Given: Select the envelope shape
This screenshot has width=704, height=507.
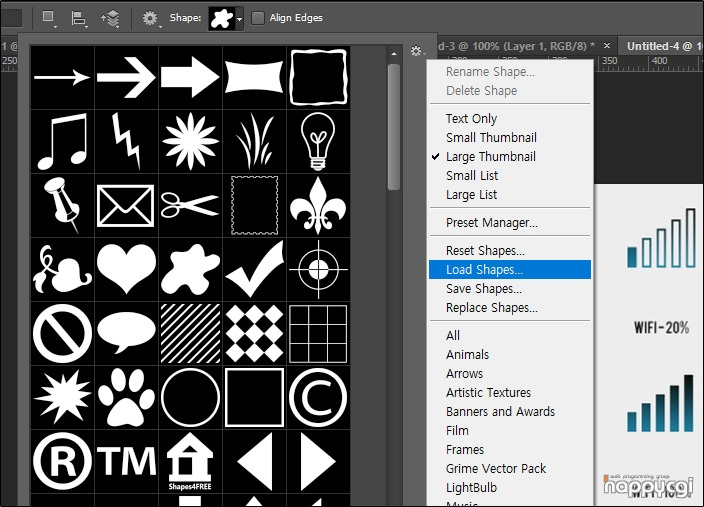Looking at the screenshot, I should [x=127, y=205].
